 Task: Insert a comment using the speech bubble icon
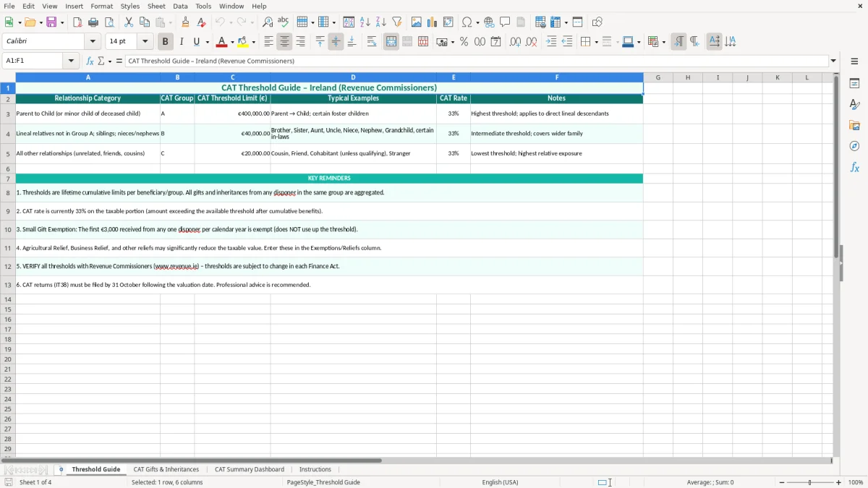(x=506, y=22)
